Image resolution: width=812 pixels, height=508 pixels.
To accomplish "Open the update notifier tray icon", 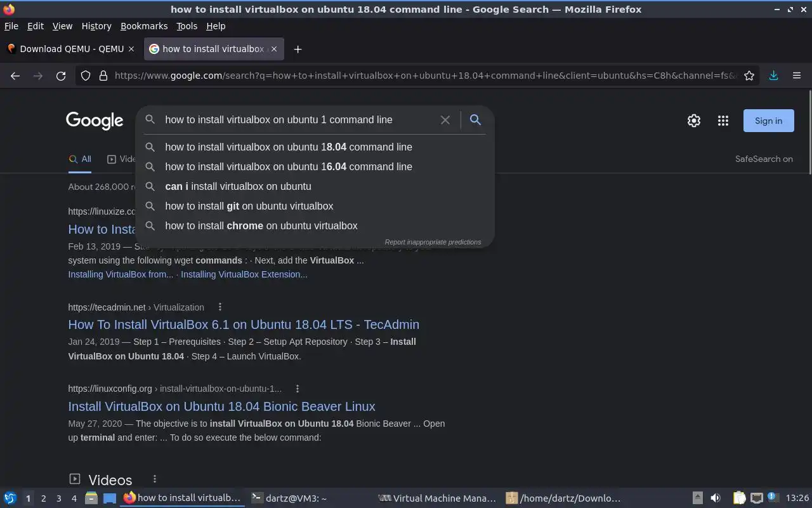I will click(772, 498).
